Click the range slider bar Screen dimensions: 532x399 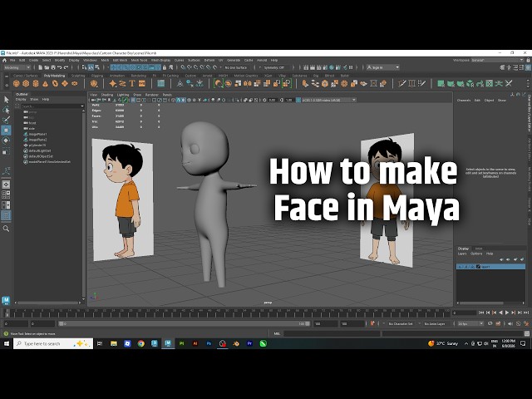tap(185, 323)
